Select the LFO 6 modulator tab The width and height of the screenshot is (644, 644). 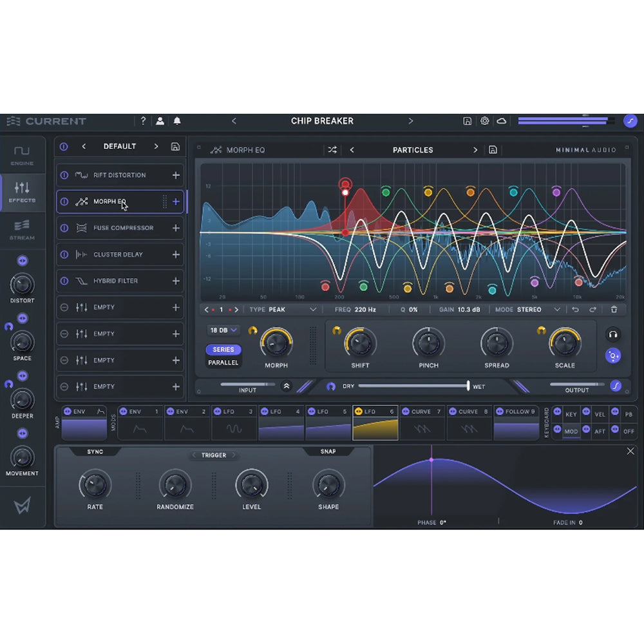(x=375, y=422)
